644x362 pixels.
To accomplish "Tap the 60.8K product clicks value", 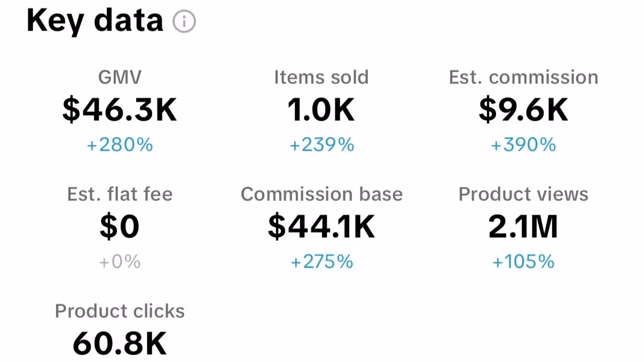I will [x=120, y=344].
